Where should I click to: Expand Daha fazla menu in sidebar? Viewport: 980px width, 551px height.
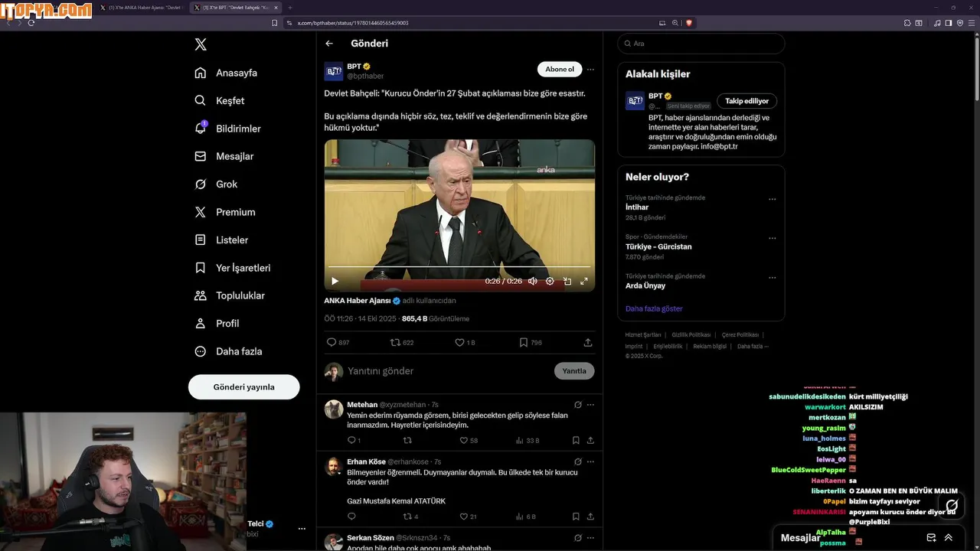point(228,351)
